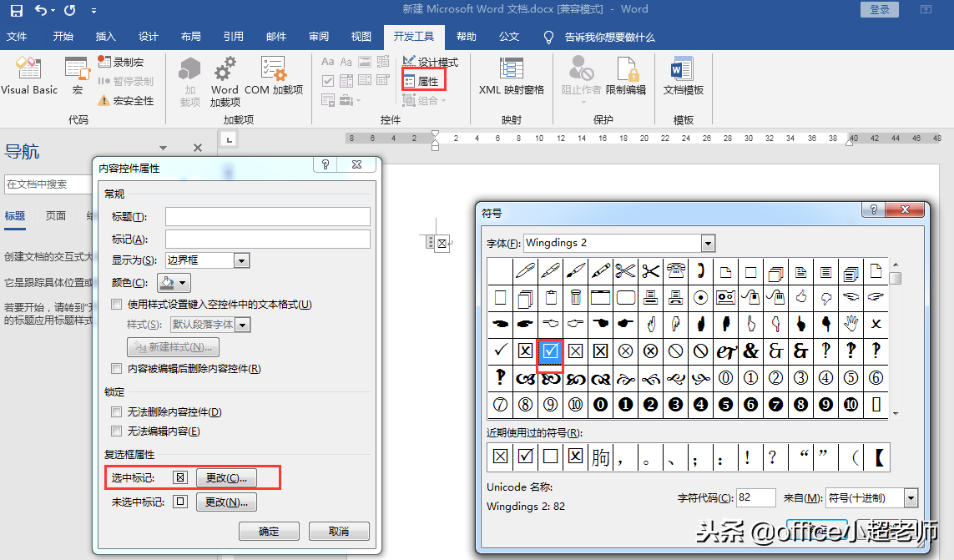This screenshot has height=560, width=954.
Task: Toggle design mode (设计模式)
Action: pyautogui.click(x=430, y=62)
